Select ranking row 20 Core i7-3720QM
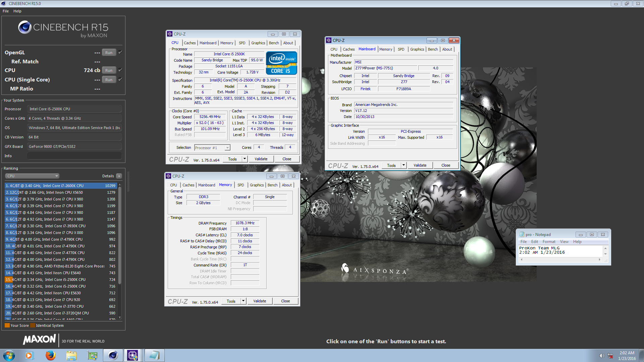644x362 pixels. 61,313
